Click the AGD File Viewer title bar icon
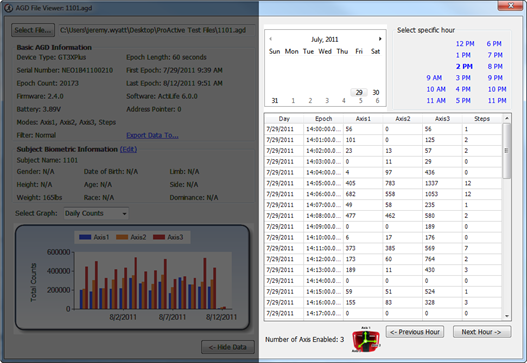 [x=8, y=8]
